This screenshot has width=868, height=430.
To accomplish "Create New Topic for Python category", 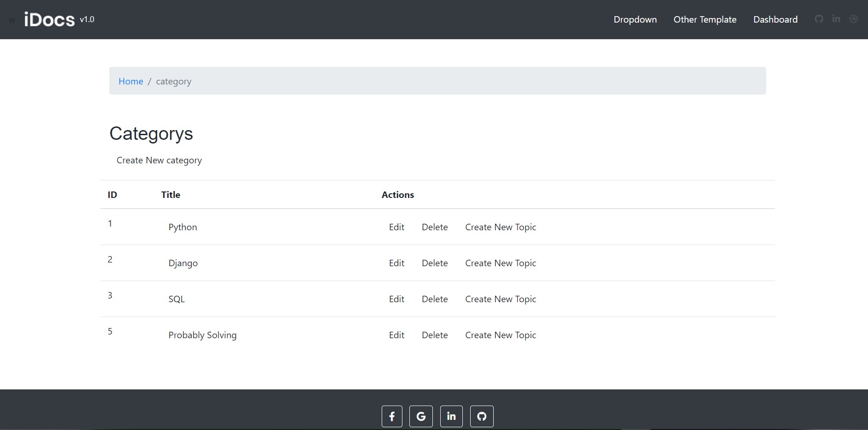I will click(x=501, y=227).
